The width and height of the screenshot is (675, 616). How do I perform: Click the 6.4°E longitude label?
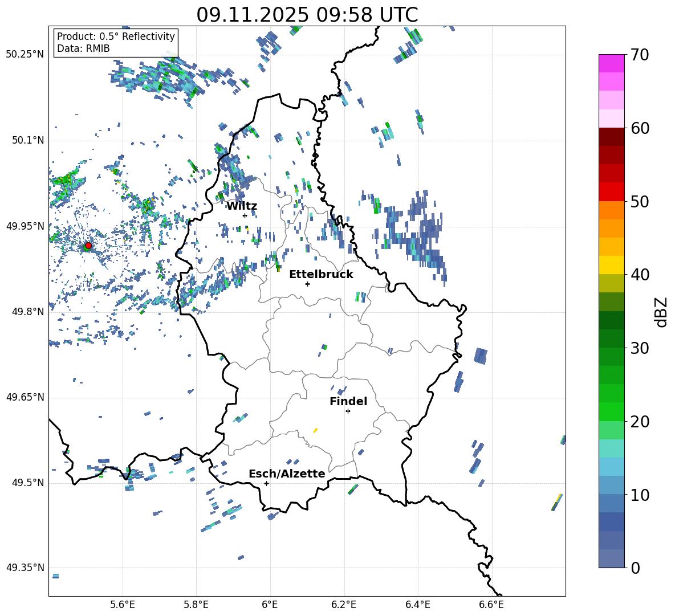click(x=417, y=605)
